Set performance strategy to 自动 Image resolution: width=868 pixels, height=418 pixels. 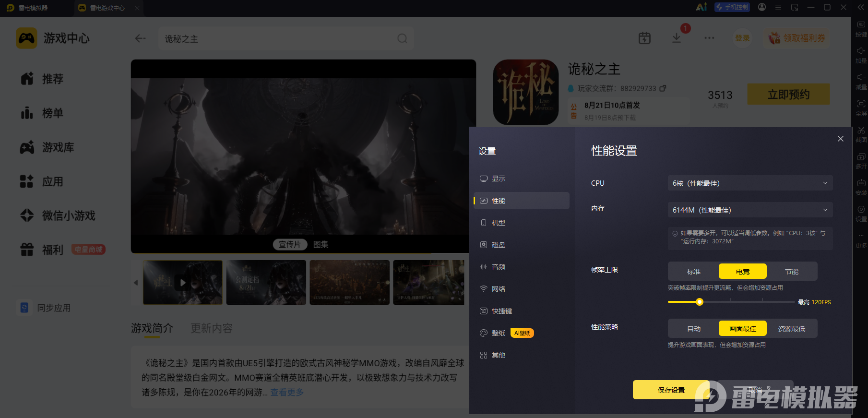694,329
